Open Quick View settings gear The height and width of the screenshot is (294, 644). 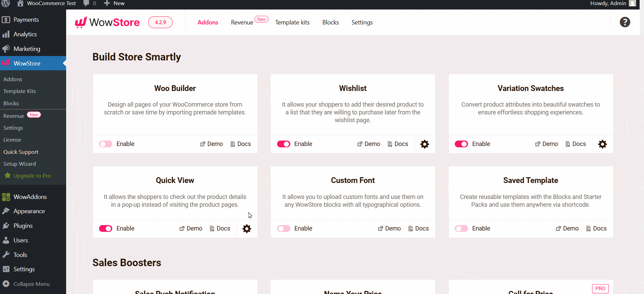[247, 228]
